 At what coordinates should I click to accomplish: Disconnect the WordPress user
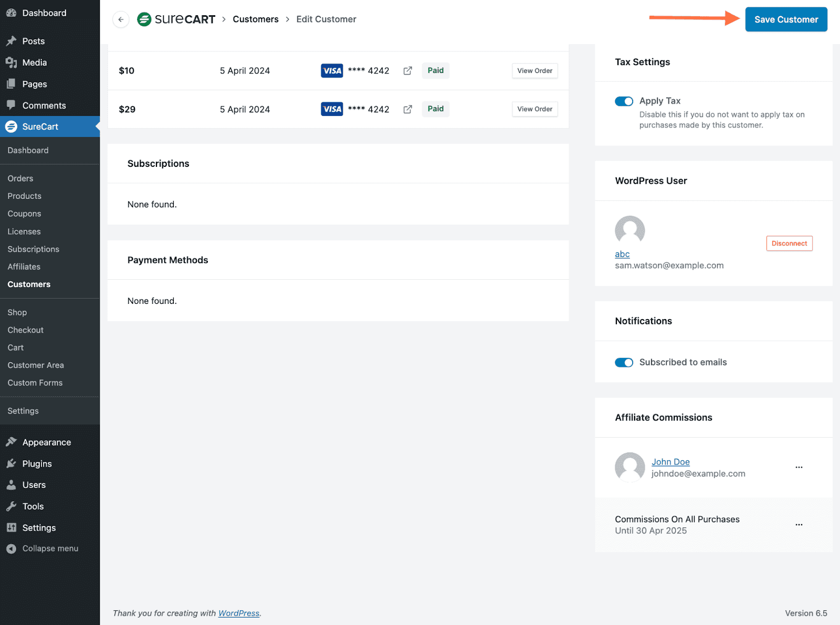789,243
